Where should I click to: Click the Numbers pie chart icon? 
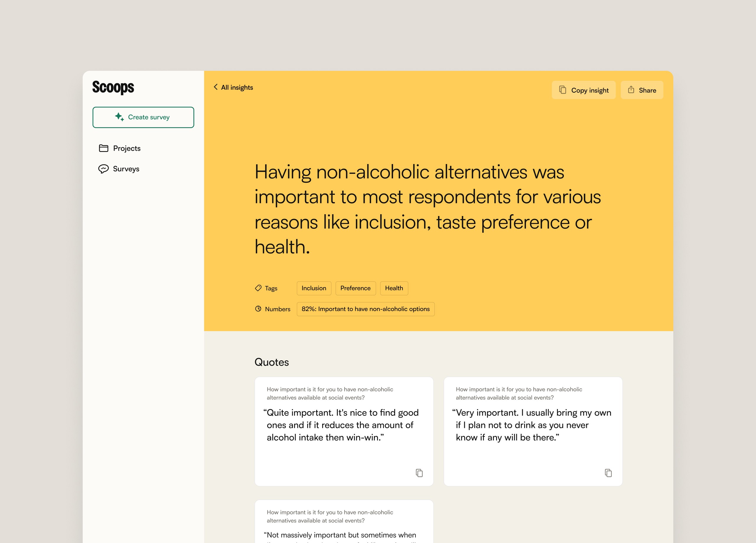pyautogui.click(x=258, y=309)
